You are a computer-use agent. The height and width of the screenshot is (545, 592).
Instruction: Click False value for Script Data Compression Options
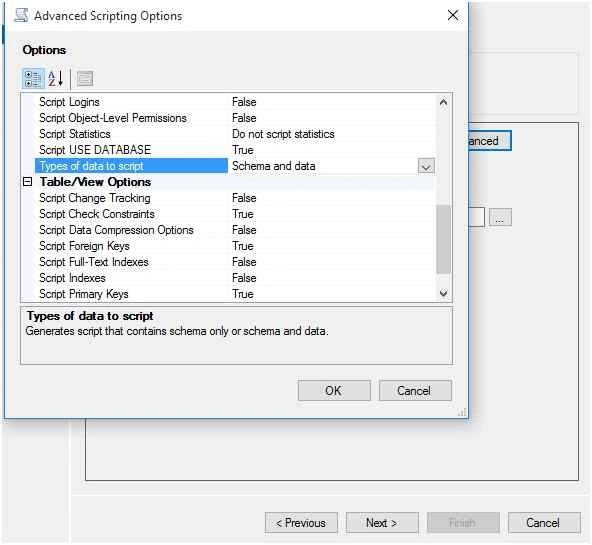pos(244,230)
